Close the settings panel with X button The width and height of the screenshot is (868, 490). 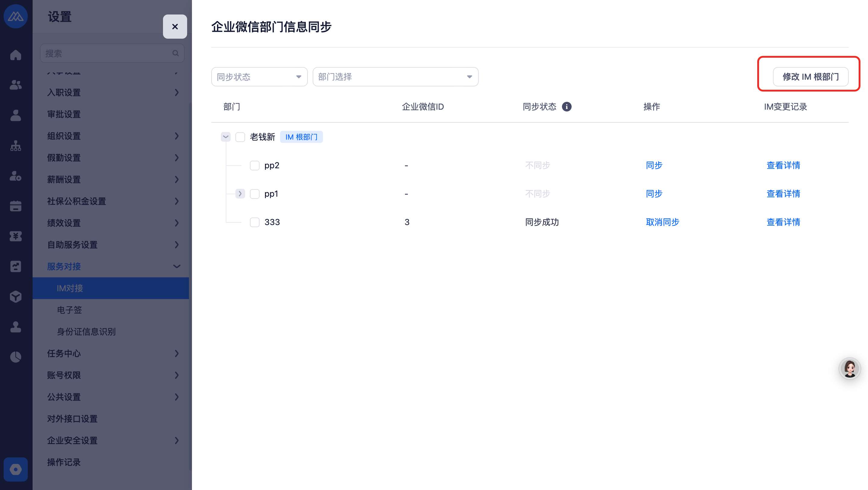(174, 27)
